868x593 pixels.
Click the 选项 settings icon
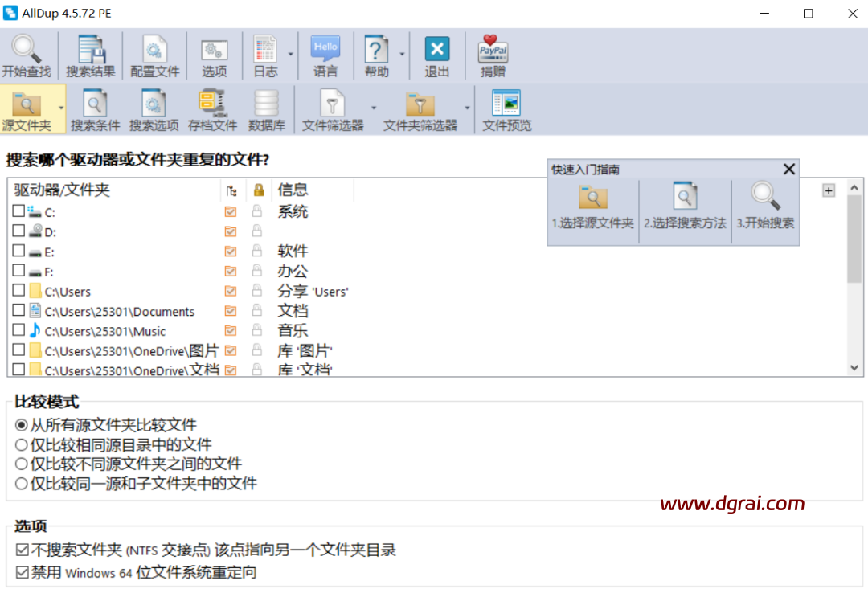coord(214,50)
